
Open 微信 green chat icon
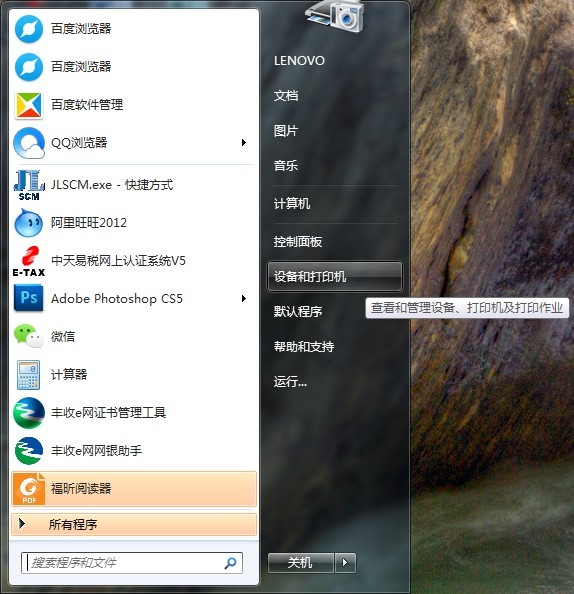(x=28, y=336)
